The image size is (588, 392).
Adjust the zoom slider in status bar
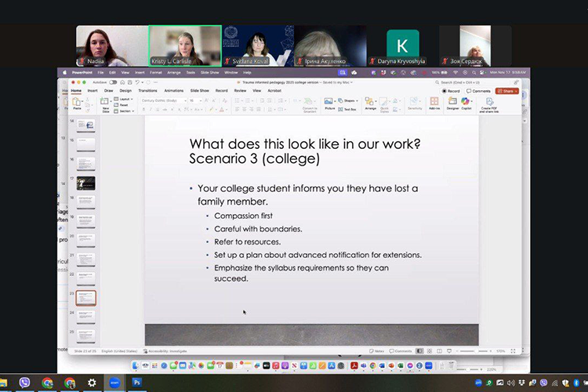click(x=477, y=350)
